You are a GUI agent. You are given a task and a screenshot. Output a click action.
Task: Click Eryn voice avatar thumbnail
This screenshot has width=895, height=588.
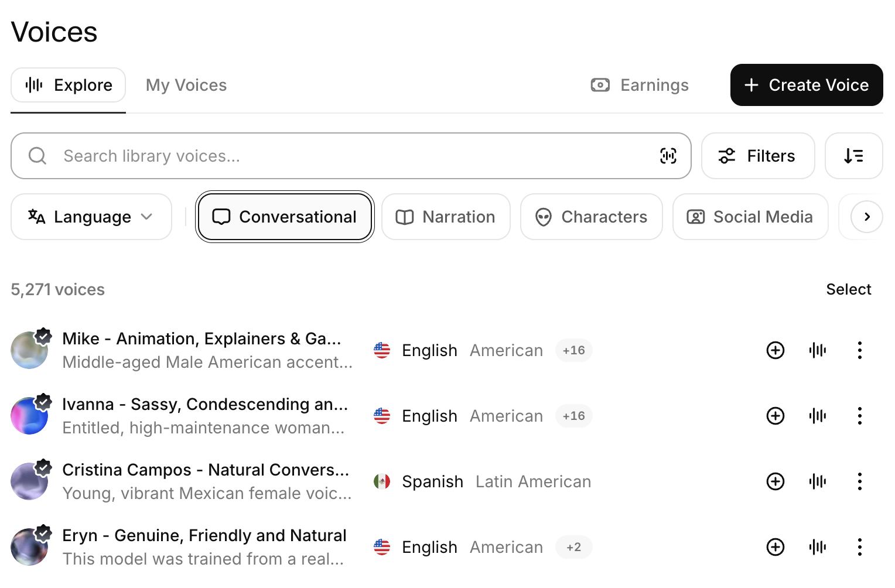click(x=29, y=547)
